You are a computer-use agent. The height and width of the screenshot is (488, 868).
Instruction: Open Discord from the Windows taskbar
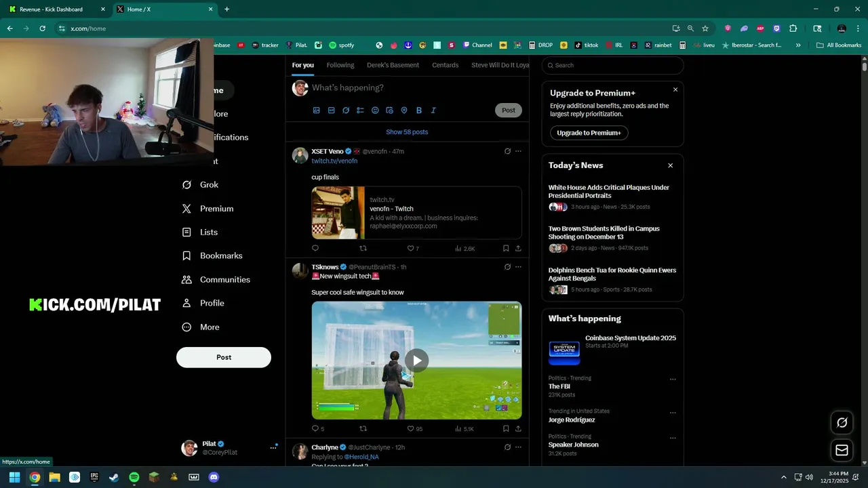click(214, 477)
